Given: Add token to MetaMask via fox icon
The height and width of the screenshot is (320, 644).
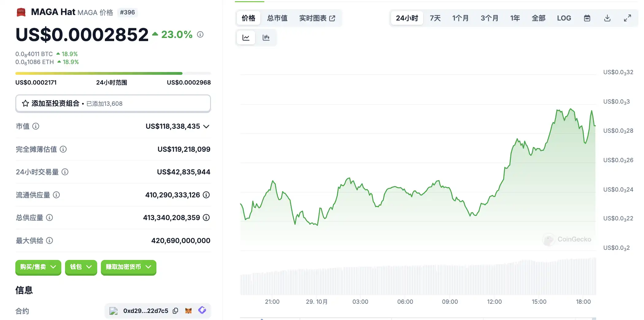Looking at the screenshot, I should pyautogui.click(x=188, y=311).
